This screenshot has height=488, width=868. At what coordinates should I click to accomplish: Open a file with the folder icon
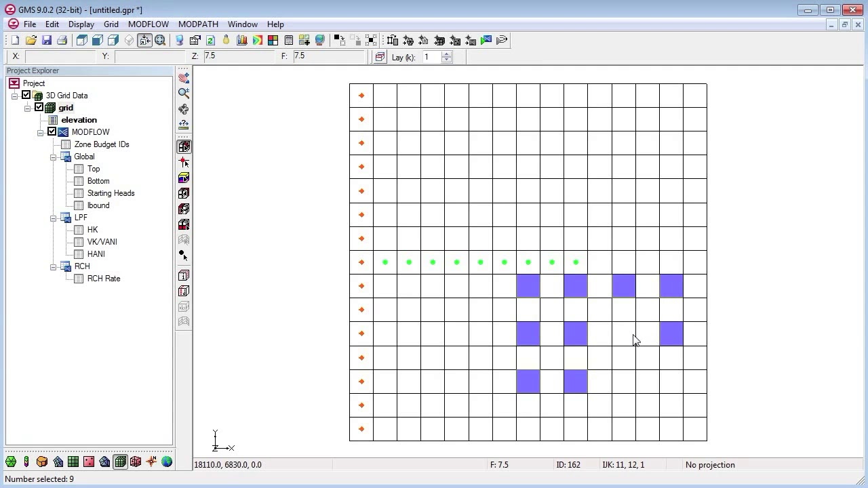31,41
